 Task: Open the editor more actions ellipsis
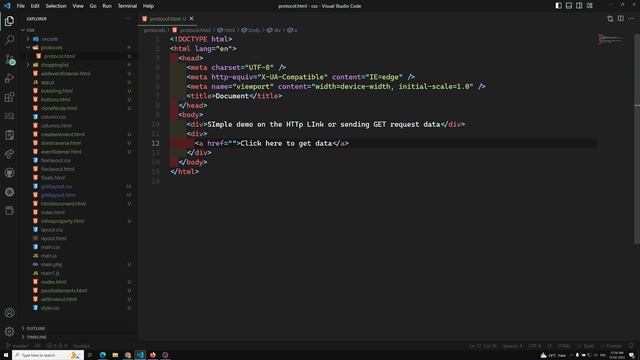[631, 18]
